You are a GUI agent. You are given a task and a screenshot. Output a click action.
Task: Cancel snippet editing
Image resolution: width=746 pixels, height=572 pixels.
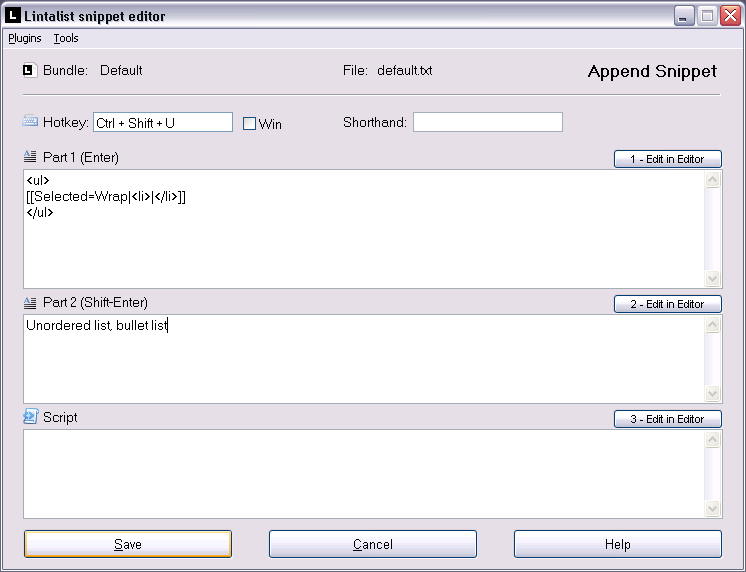pyautogui.click(x=373, y=544)
